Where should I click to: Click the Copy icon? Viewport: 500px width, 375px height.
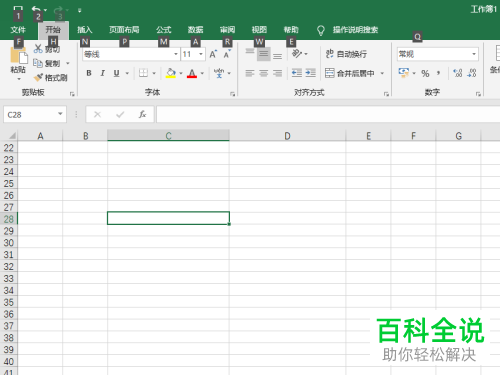[x=38, y=63]
